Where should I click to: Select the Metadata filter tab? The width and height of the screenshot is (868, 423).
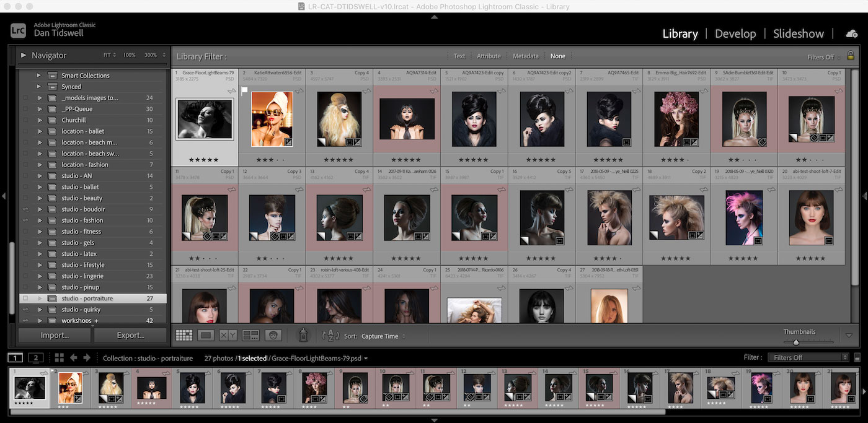[525, 56]
